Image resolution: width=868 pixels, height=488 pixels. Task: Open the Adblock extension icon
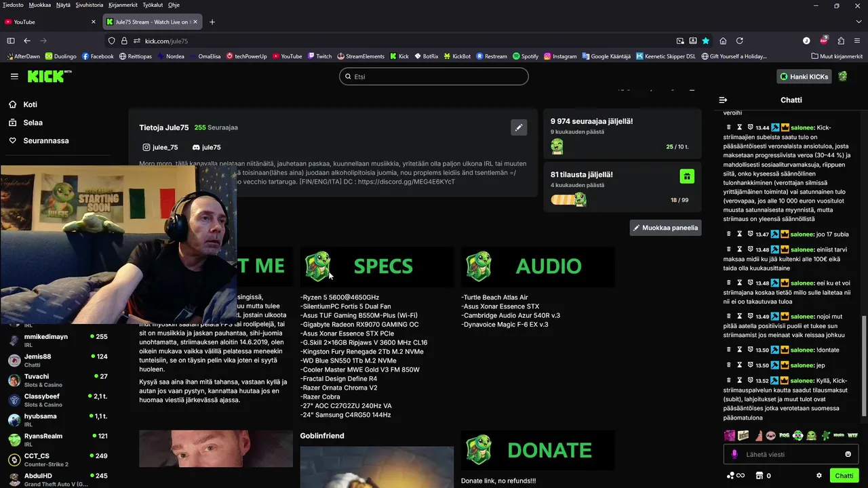(x=824, y=40)
